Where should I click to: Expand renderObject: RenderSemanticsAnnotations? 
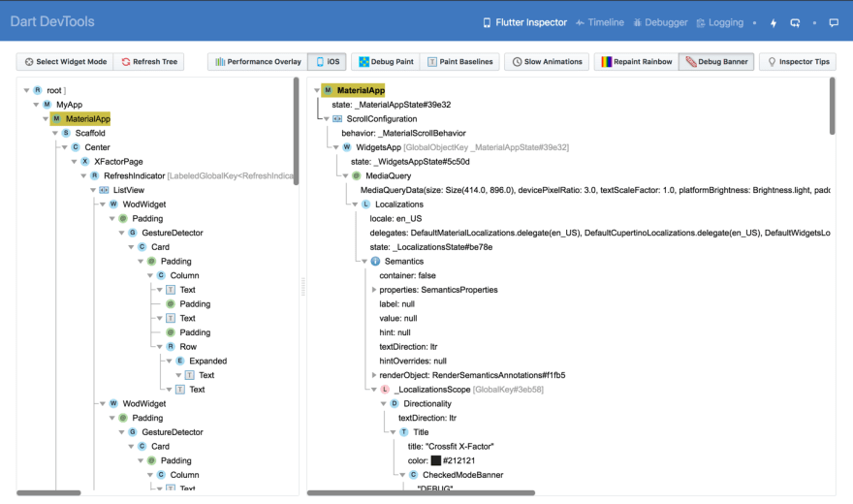(x=374, y=375)
